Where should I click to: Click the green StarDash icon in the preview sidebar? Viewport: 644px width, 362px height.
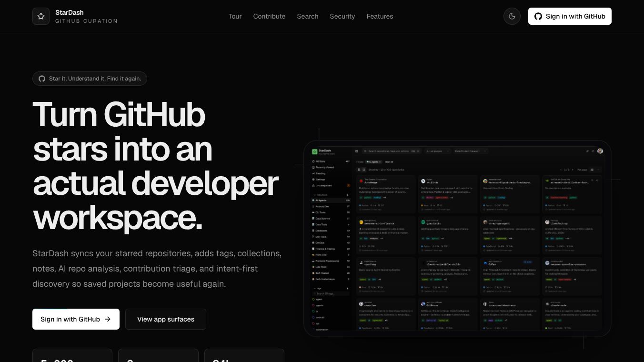[314, 151]
